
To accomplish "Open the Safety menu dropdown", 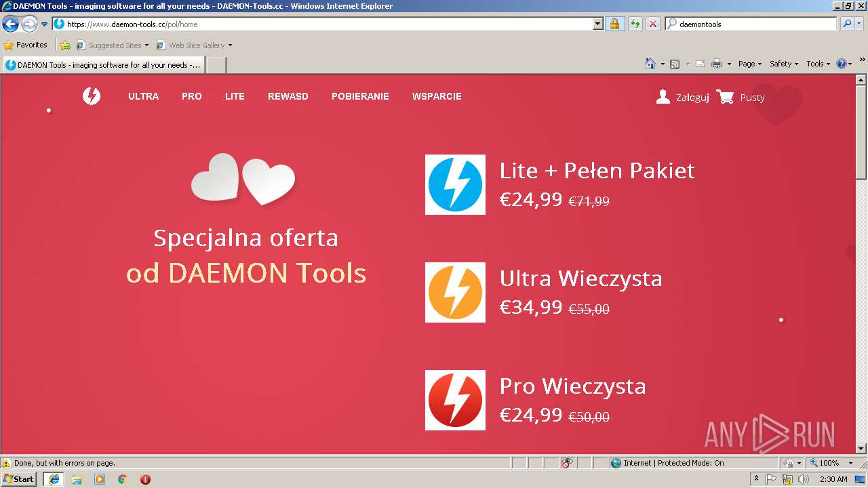I will point(784,64).
